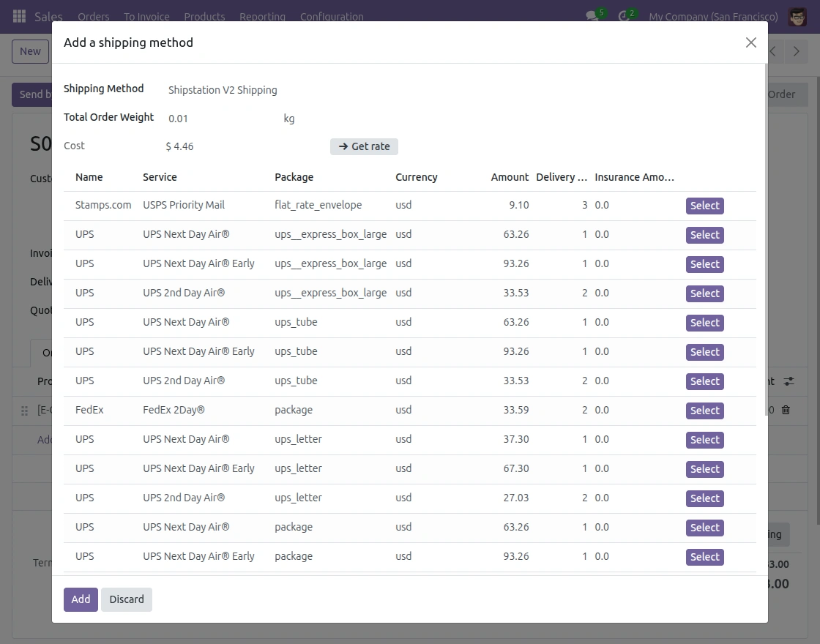Open the column options sliders icon
The image size is (820, 644).
coord(789,381)
